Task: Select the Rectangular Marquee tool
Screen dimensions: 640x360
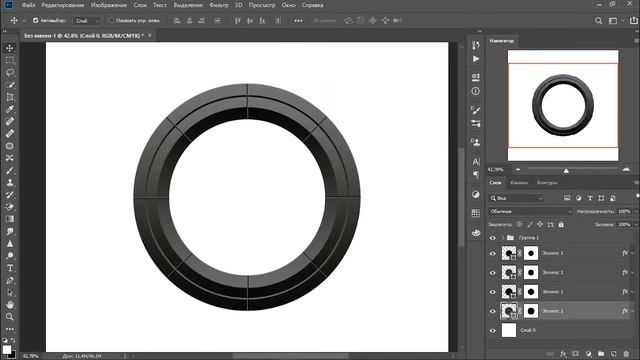Action: tap(10, 60)
